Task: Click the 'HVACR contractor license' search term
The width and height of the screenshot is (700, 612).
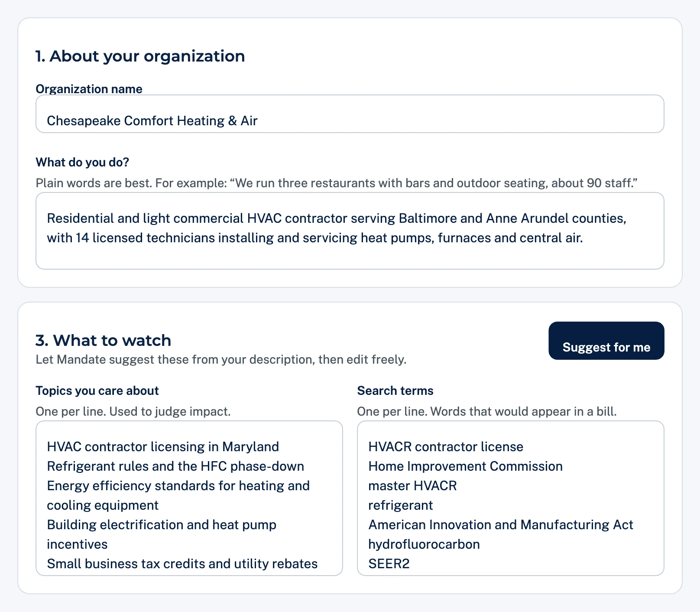Action: click(446, 446)
